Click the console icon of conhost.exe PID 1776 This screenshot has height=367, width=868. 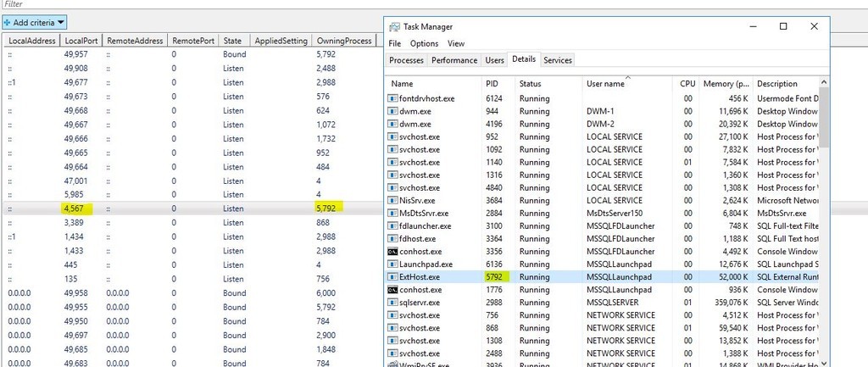coord(392,290)
